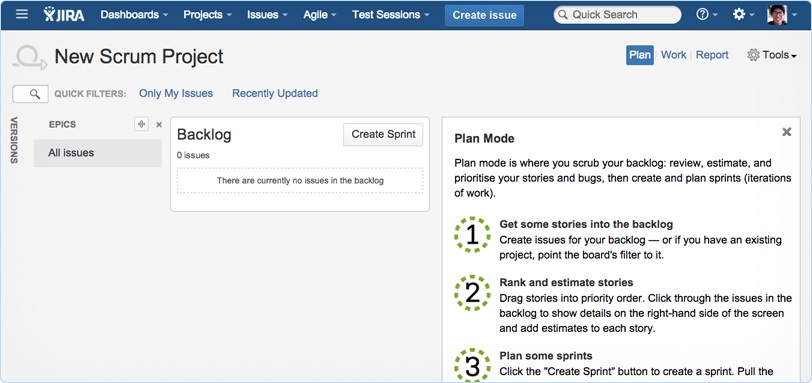The width and height of the screenshot is (812, 383).
Task: Close the Plan Mode help panel
Action: tap(787, 132)
